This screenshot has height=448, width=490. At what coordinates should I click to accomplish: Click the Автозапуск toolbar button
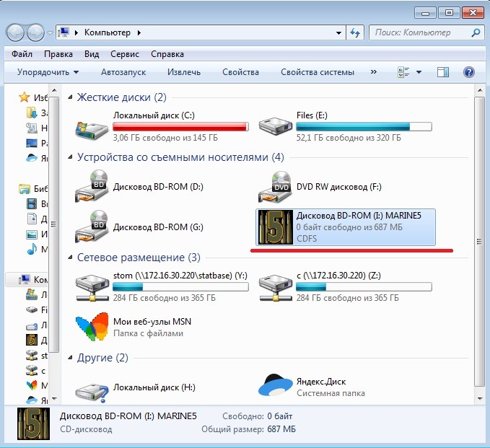click(123, 72)
